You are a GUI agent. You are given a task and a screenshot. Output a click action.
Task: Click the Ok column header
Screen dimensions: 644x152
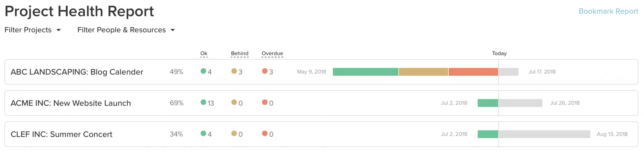[x=204, y=53]
